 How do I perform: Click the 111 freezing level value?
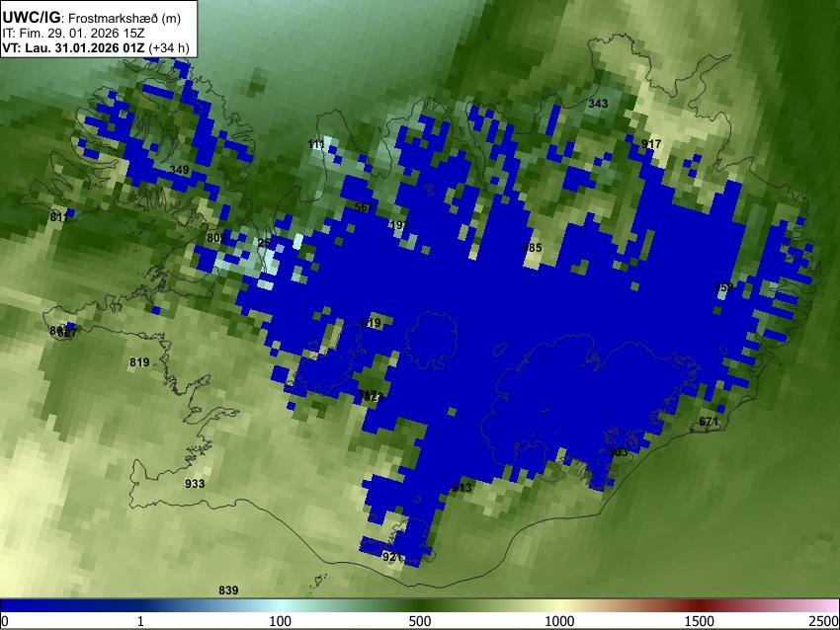[x=316, y=144]
